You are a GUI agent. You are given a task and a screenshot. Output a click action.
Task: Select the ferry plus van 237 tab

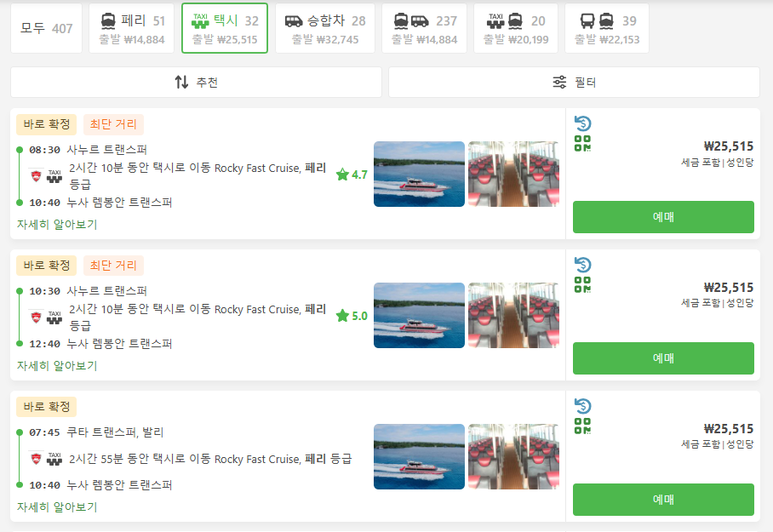coord(425,29)
